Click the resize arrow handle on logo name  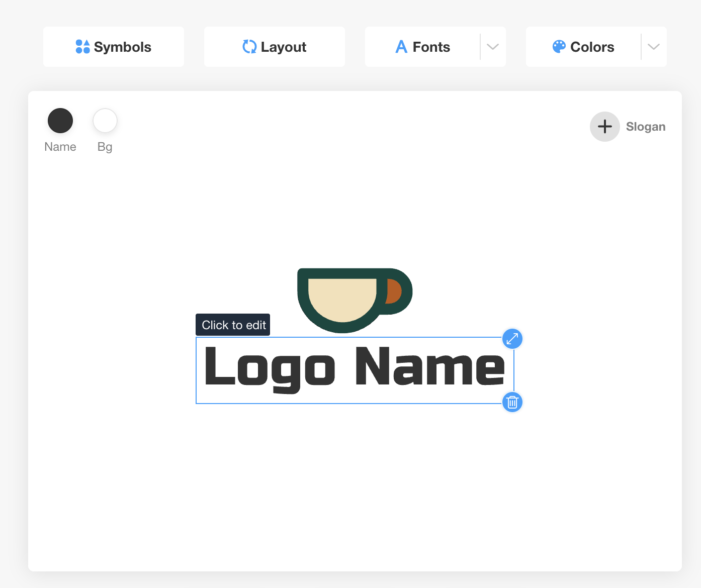click(x=512, y=339)
